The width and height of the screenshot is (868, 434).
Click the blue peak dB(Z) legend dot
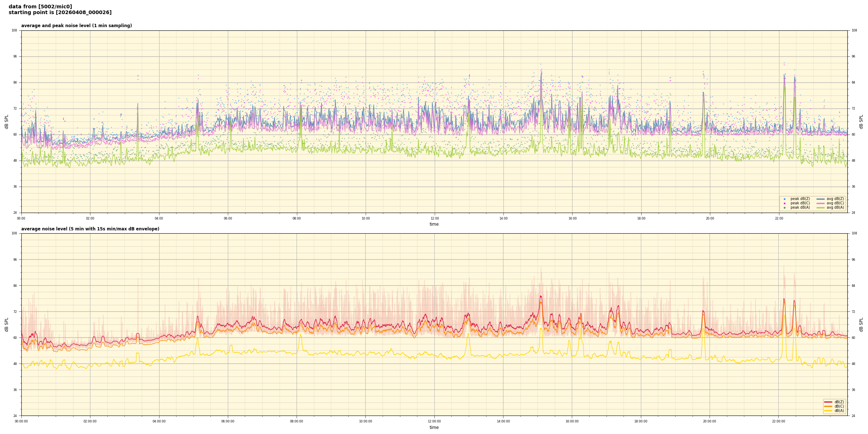[784, 199]
